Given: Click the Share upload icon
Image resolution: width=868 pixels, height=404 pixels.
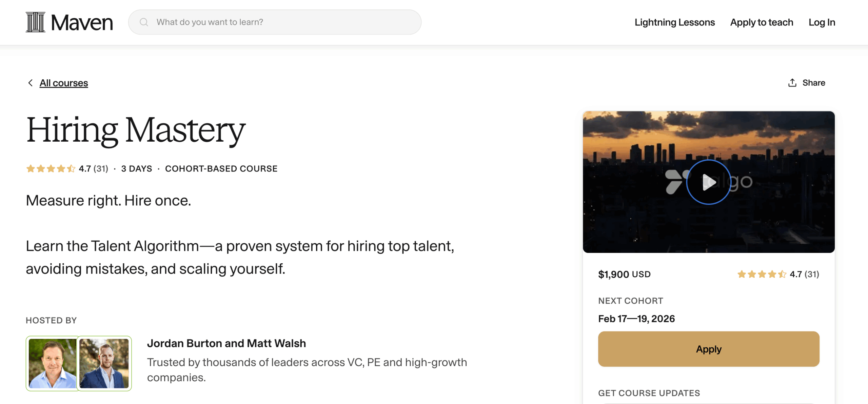Looking at the screenshot, I should coord(792,83).
